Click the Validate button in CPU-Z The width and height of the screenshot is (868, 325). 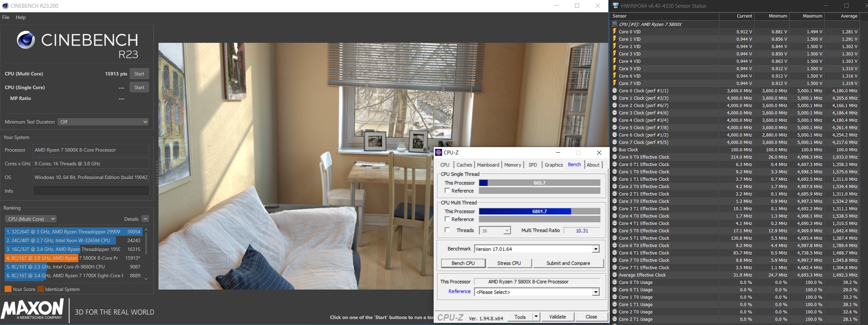(557, 317)
